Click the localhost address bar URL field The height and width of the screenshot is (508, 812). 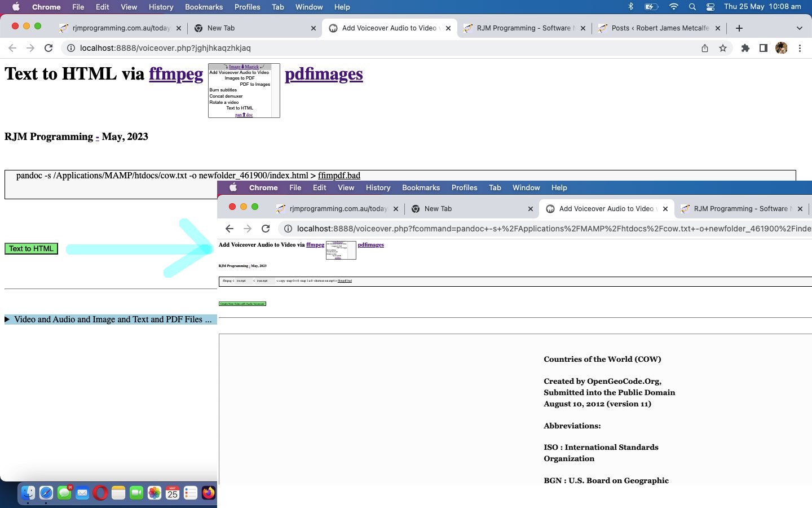tap(338, 49)
